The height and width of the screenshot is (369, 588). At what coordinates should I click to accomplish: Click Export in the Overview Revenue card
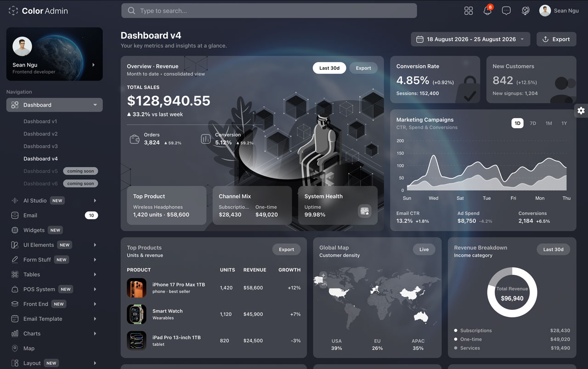[363, 68]
